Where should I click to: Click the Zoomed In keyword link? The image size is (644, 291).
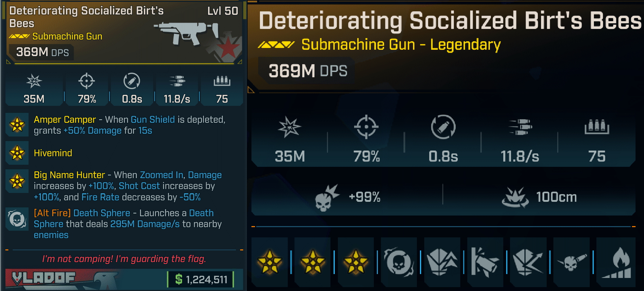coord(162,175)
